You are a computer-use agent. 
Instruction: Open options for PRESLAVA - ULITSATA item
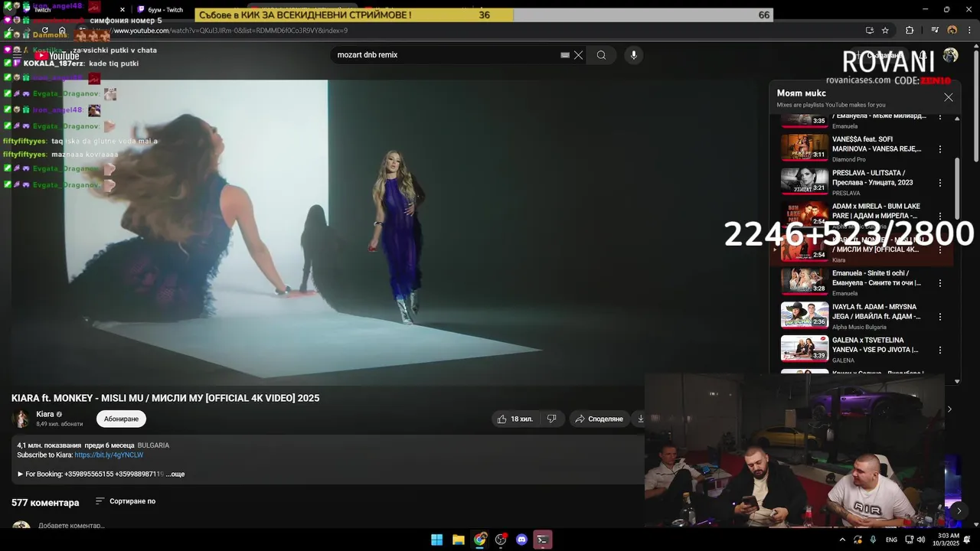click(940, 183)
